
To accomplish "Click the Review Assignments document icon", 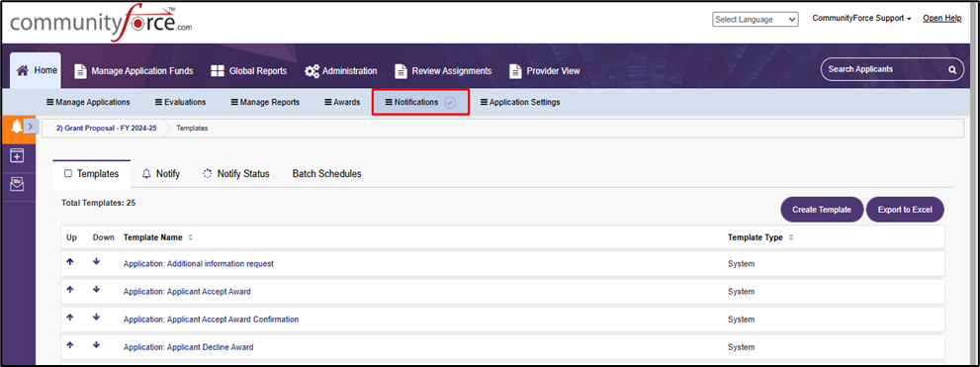I will click(401, 71).
